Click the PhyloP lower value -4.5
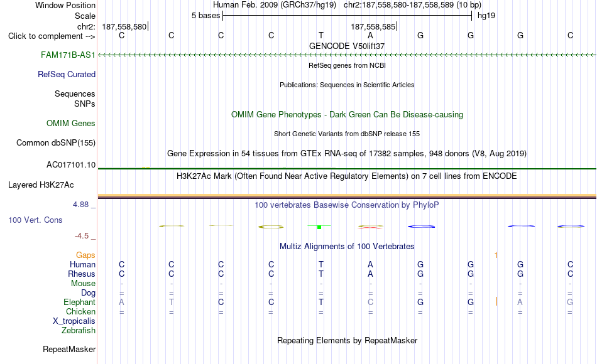 click(82, 236)
